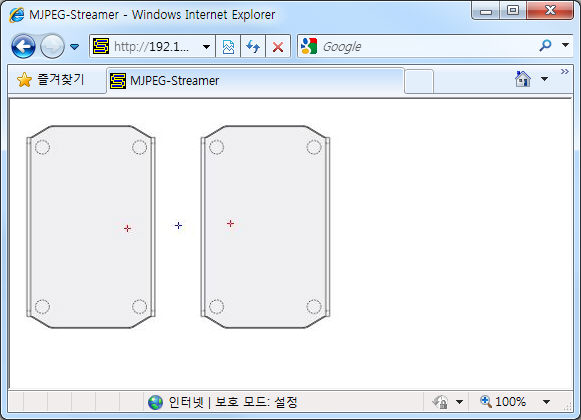Expand the Home button dropdown arrow

544,79
